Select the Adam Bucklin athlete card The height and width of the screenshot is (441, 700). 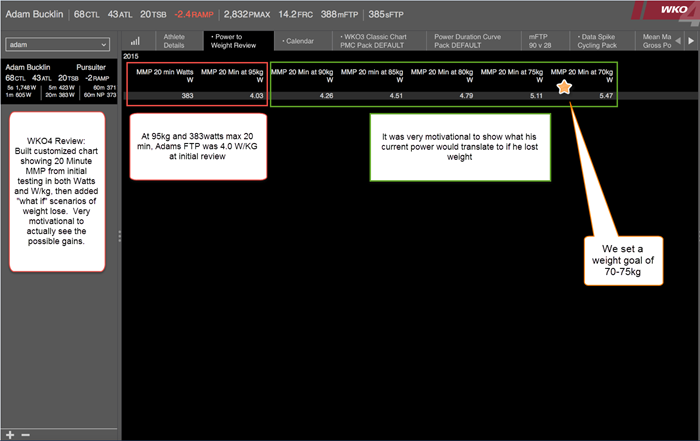point(59,81)
